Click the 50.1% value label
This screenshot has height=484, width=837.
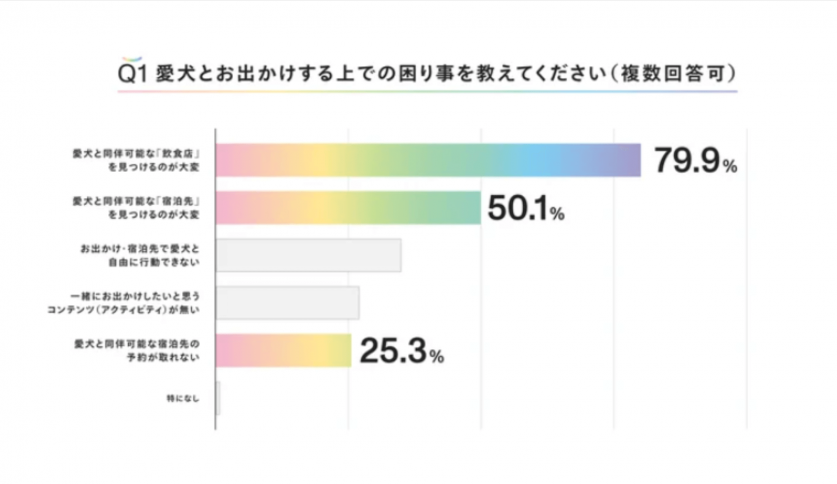[527, 208]
